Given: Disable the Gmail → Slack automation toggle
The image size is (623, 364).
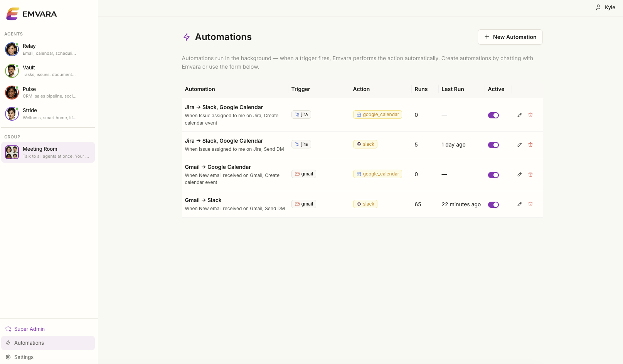Looking at the screenshot, I should tap(493, 205).
